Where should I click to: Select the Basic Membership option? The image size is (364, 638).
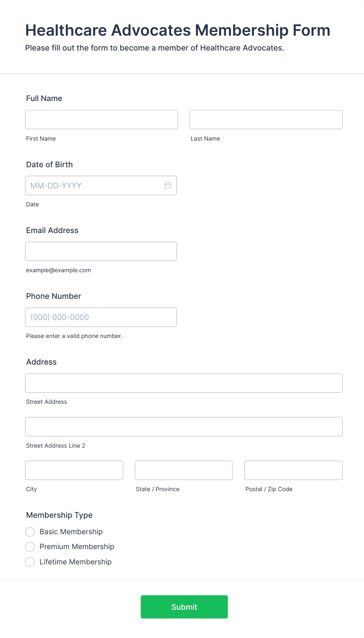(x=30, y=531)
